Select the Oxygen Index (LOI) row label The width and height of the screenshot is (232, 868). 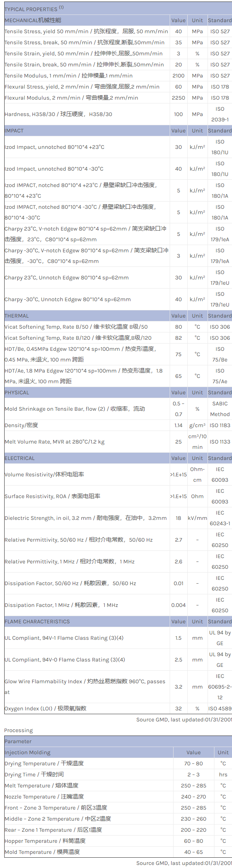pos(45,708)
